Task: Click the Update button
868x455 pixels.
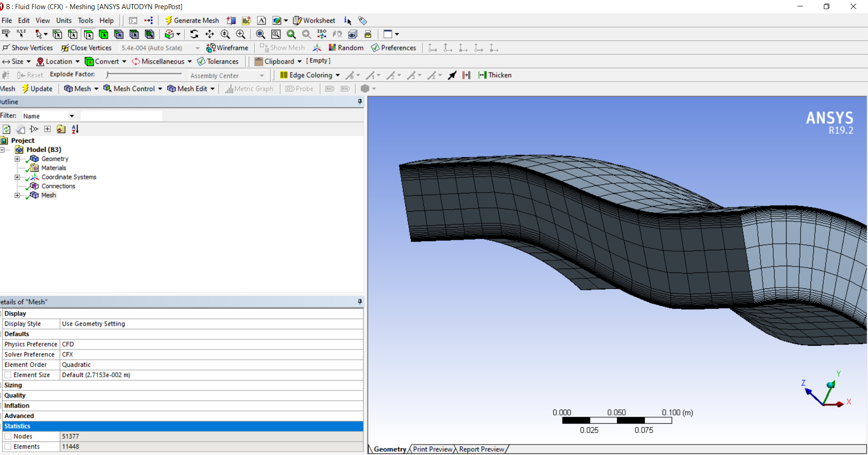Action: [x=37, y=89]
